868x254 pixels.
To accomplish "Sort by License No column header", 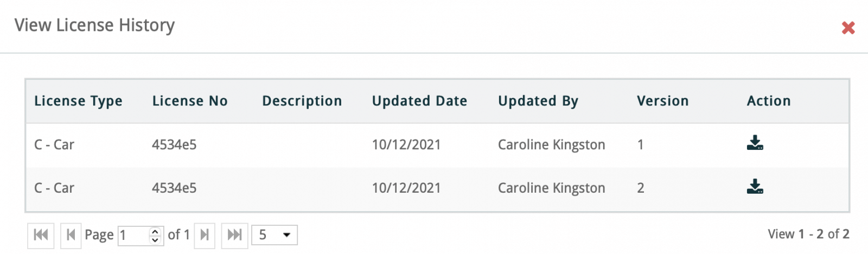I will point(190,101).
